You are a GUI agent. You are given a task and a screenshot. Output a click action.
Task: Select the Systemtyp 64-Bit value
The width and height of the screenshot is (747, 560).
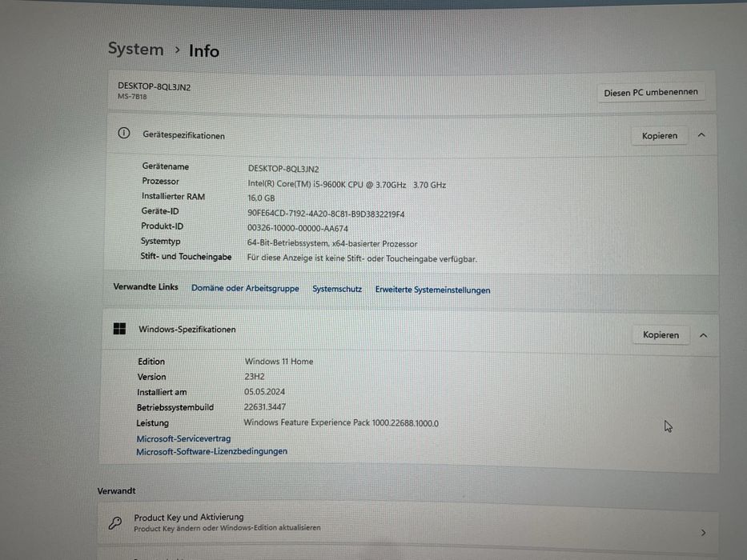click(x=332, y=243)
